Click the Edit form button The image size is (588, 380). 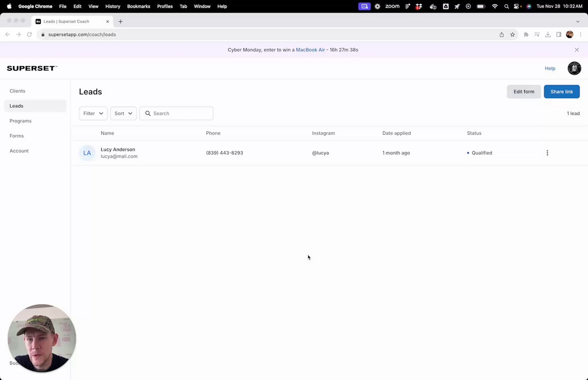[524, 91]
